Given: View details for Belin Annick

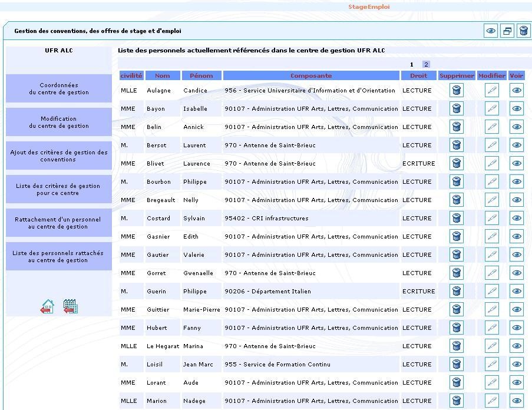Looking at the screenshot, I should click(517, 127).
